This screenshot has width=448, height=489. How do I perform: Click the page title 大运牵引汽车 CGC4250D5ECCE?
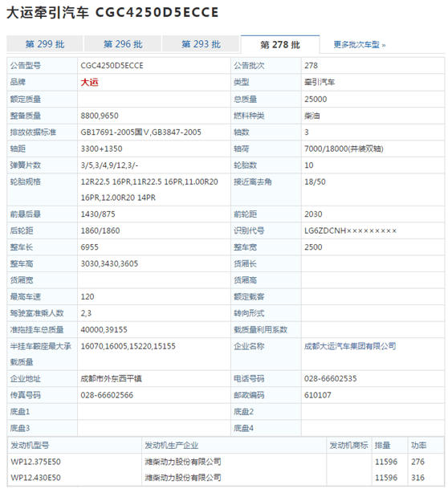point(112,13)
